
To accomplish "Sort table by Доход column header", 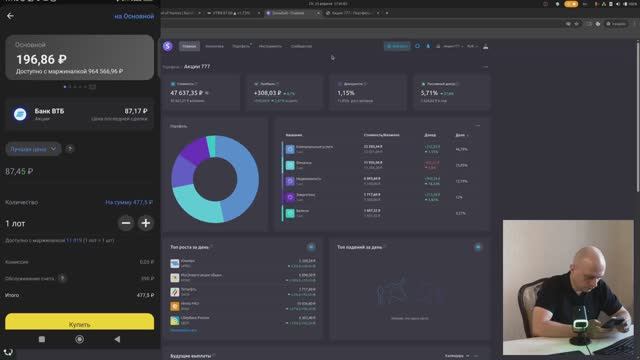I will [x=430, y=135].
